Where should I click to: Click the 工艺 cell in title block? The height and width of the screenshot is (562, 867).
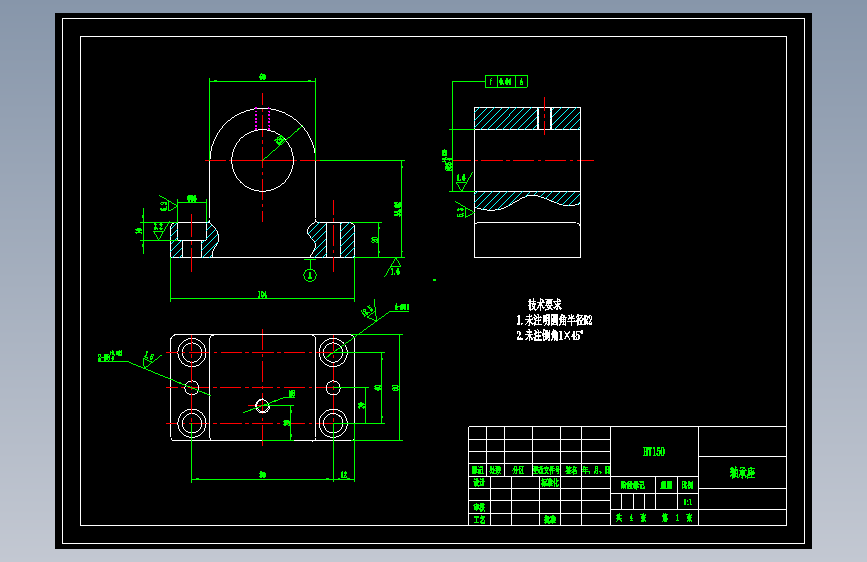[x=479, y=519]
